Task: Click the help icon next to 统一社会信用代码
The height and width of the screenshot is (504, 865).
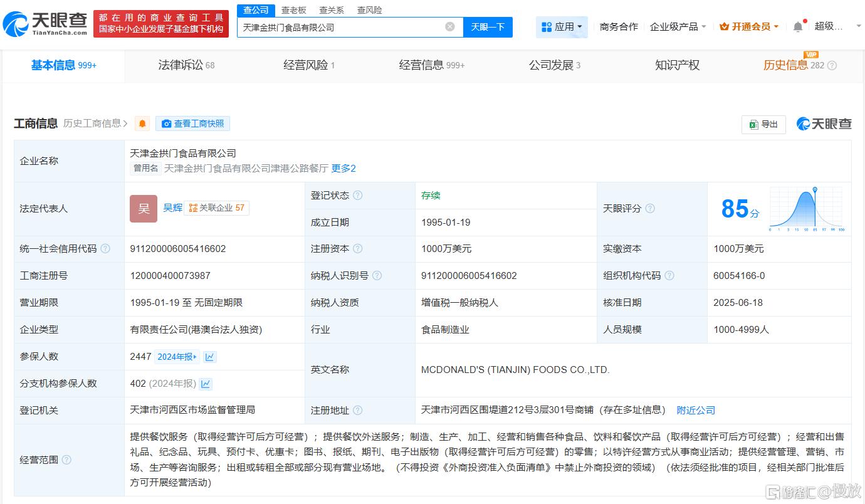Action: tap(105, 249)
